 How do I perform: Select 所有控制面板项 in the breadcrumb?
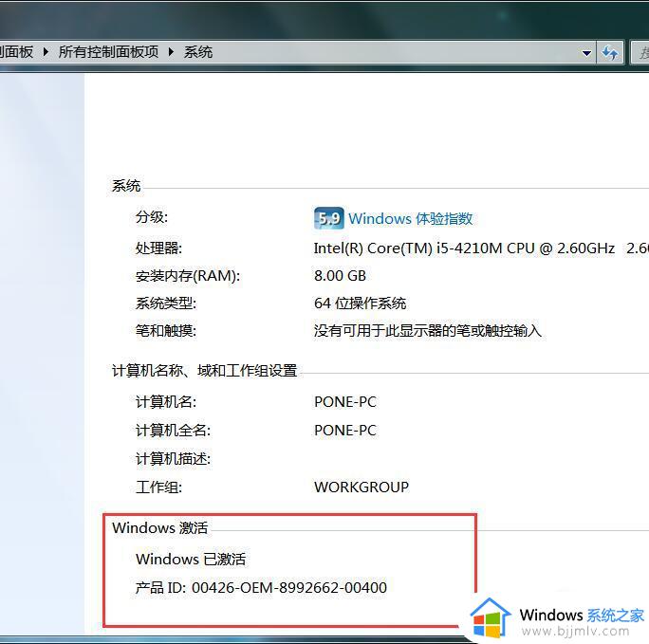point(108,52)
